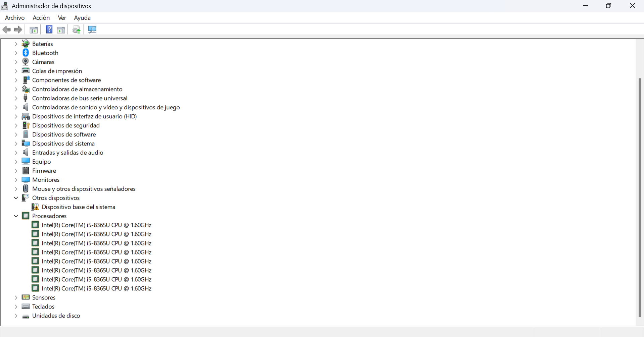This screenshot has height=337, width=644.
Task: Select the first Intel Core i5-8365U processor
Action: [96, 225]
